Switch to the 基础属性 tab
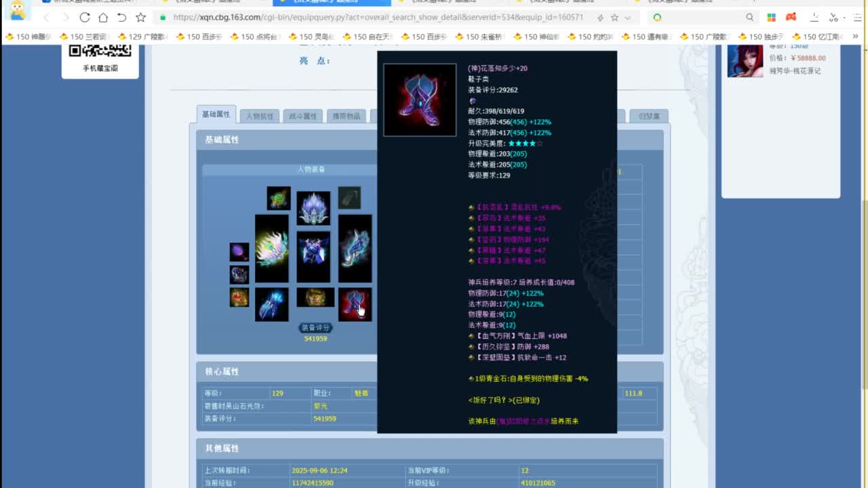This screenshot has width=868, height=488. tap(216, 115)
